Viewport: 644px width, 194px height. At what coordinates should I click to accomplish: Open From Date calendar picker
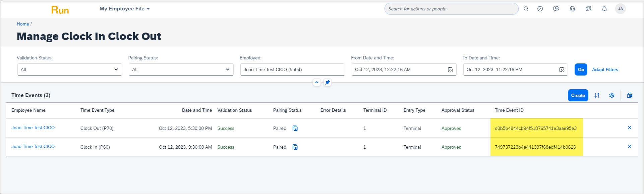coord(450,70)
